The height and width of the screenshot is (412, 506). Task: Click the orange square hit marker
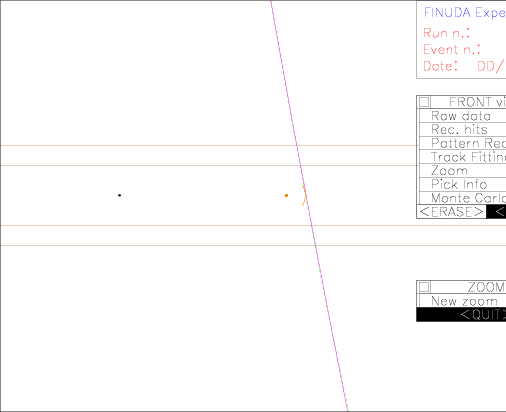click(286, 195)
